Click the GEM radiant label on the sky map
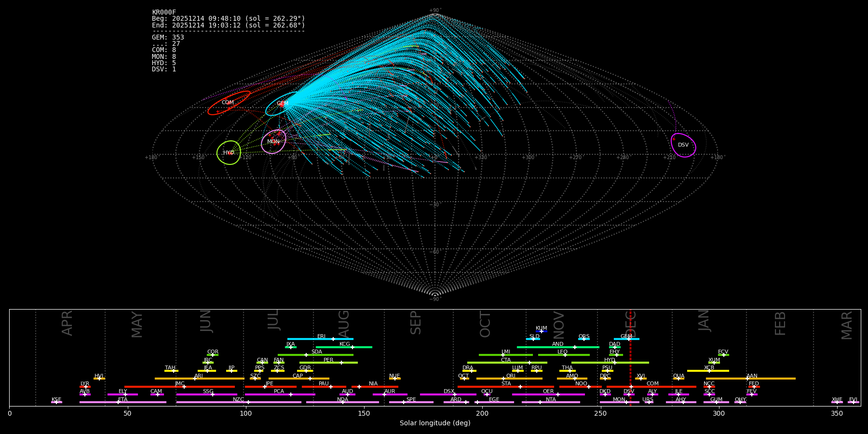The image size is (868, 434). (x=283, y=104)
